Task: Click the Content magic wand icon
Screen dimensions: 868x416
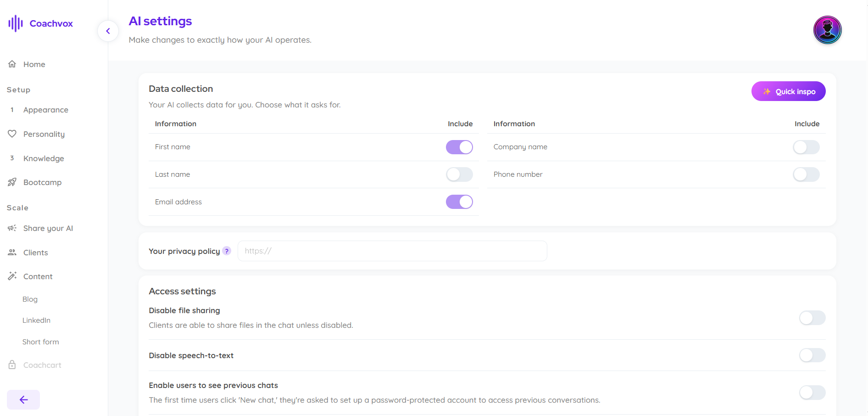Action: (x=12, y=276)
